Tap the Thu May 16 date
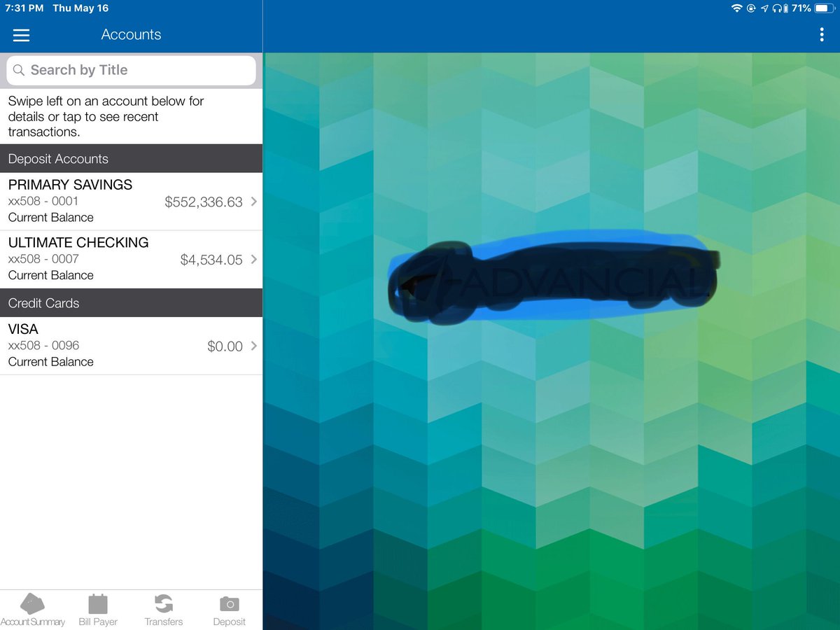Image resolution: width=840 pixels, height=630 pixels. 80,8
